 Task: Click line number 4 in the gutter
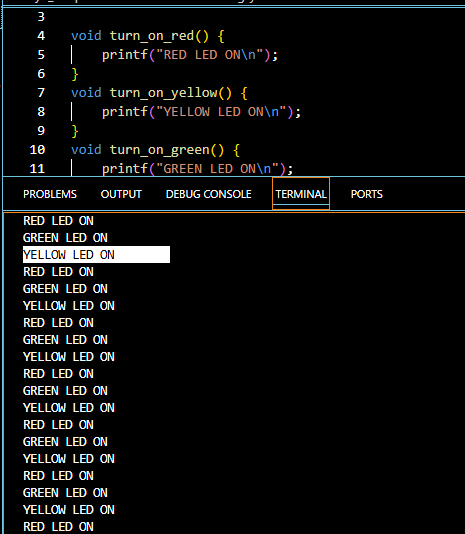[41, 35]
